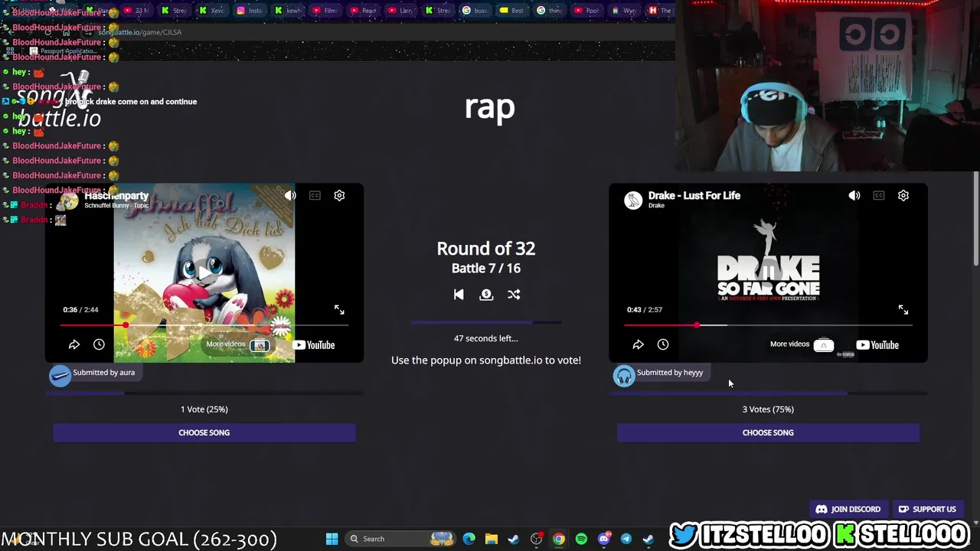Click submitter heyyy's headphone avatar
This screenshot has width=980, height=551.
pos(624,375)
